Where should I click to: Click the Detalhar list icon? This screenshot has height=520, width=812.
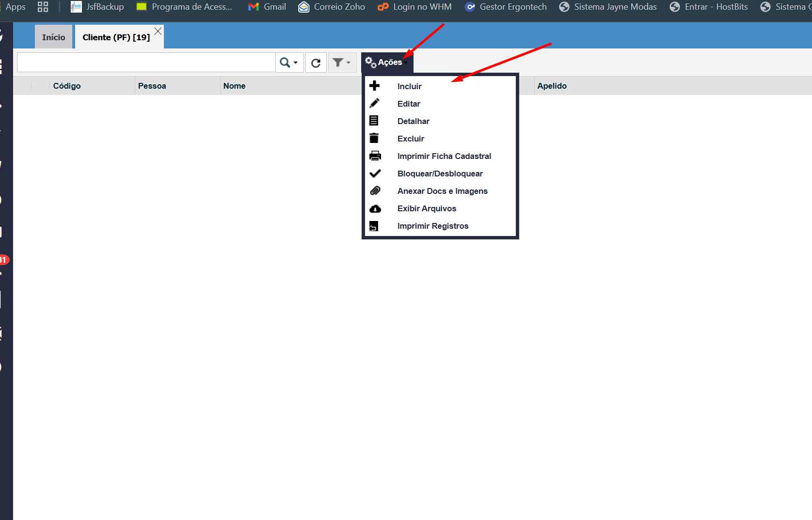(374, 121)
